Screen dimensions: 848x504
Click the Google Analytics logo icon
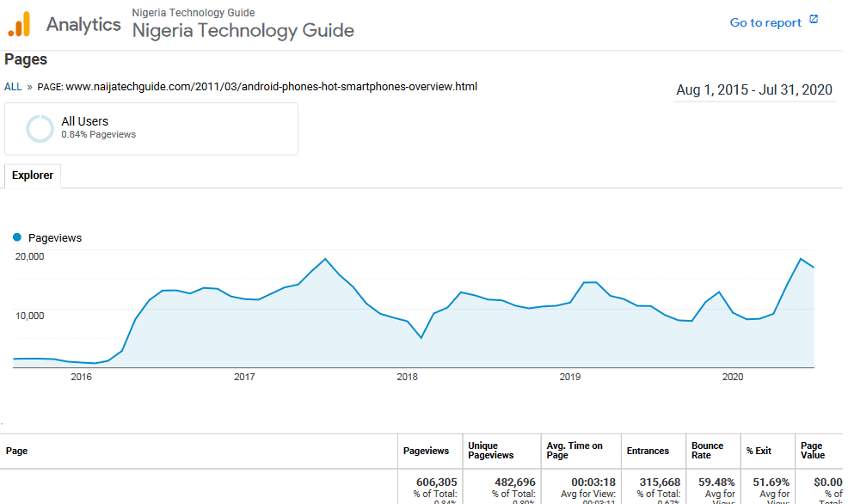pos(19,24)
